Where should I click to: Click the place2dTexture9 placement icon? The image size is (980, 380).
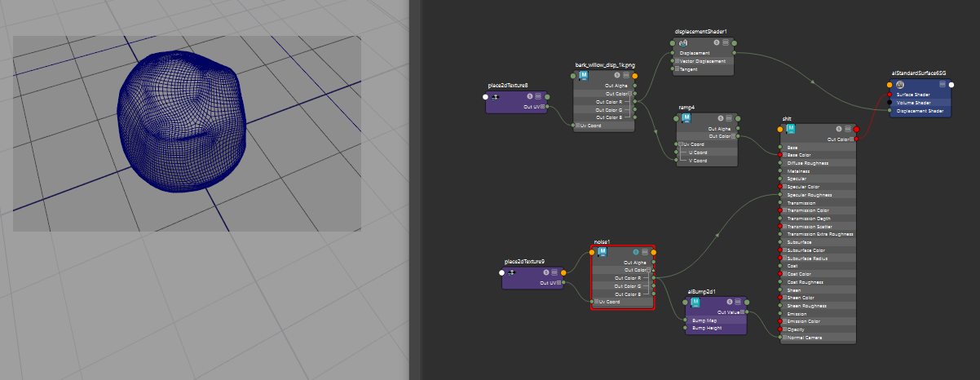coord(513,272)
